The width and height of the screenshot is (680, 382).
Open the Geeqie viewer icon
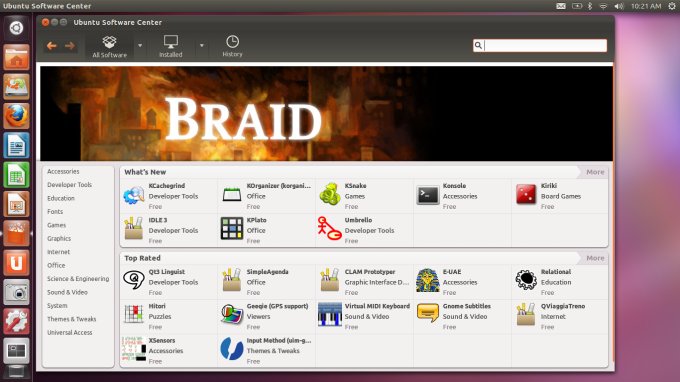pos(232,314)
